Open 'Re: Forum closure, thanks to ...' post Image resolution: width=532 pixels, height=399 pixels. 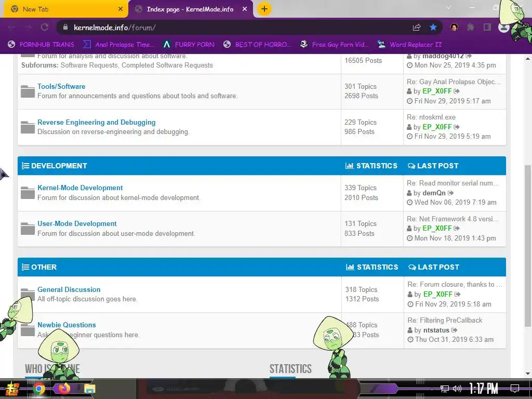tap(455, 284)
